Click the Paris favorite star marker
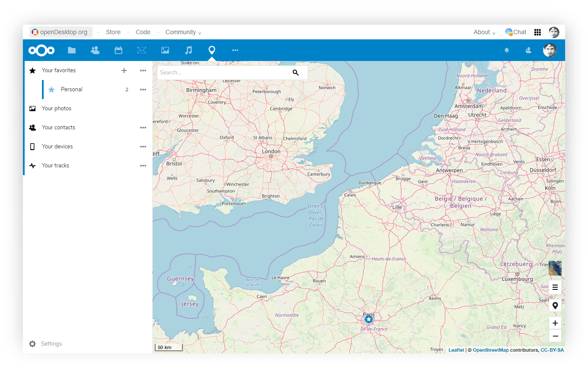Viewport: 588px width, 372px height. [369, 319]
